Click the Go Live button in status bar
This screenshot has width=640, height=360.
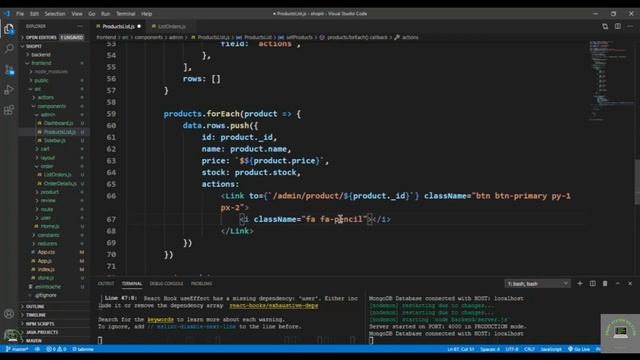click(x=579, y=349)
